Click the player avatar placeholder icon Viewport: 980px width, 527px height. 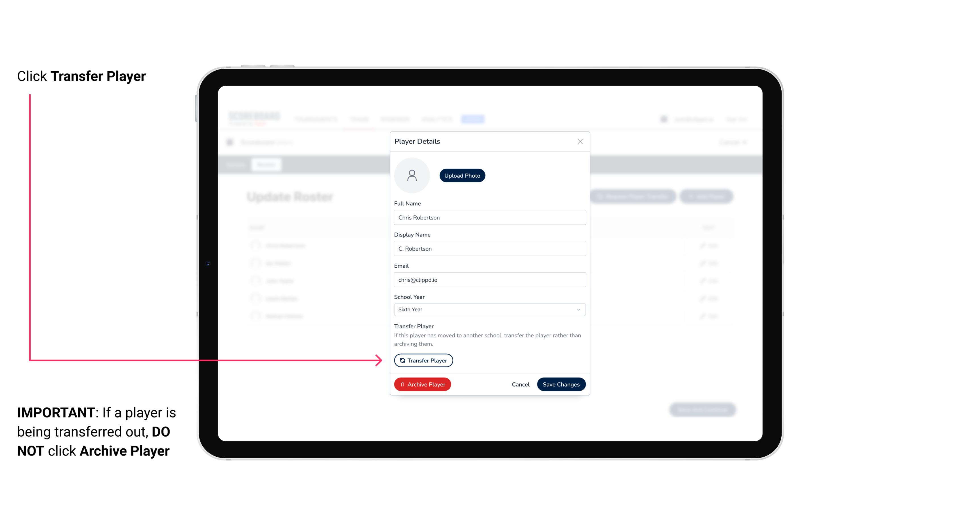[x=412, y=175]
